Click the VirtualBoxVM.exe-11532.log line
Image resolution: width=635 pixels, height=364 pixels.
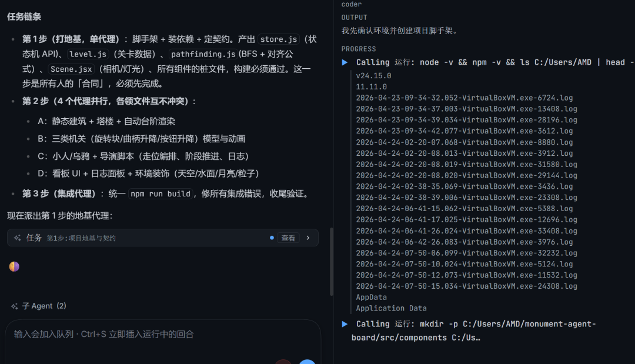click(x=466, y=275)
